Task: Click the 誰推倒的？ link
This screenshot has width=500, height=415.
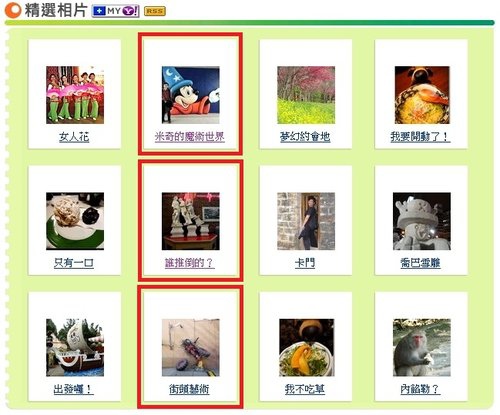Action: (x=189, y=263)
